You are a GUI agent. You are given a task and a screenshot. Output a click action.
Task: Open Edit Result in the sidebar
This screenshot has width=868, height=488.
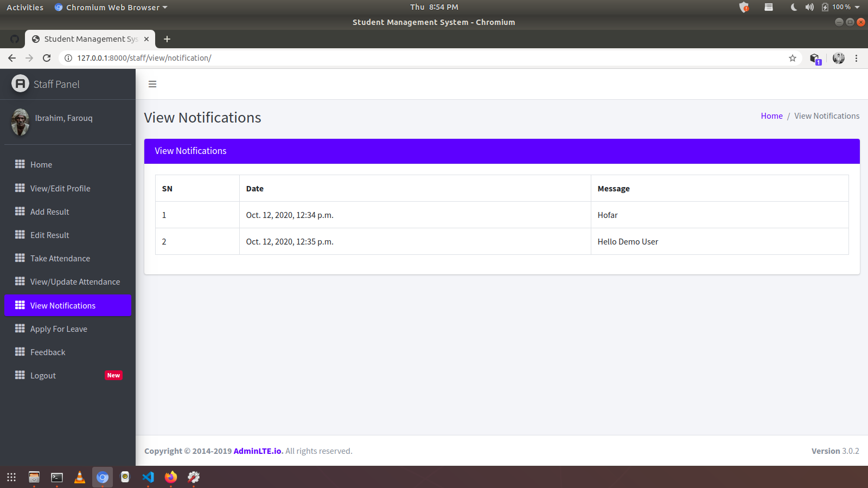pyautogui.click(x=68, y=235)
